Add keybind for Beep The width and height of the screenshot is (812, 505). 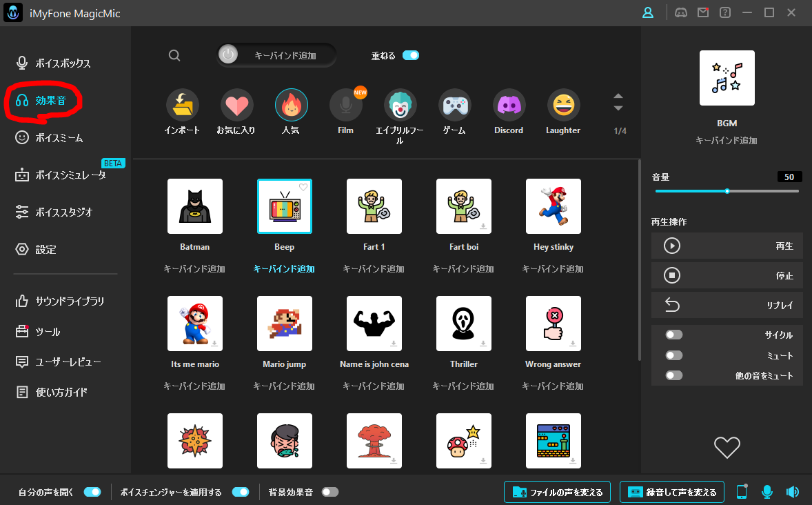pyautogui.click(x=284, y=268)
